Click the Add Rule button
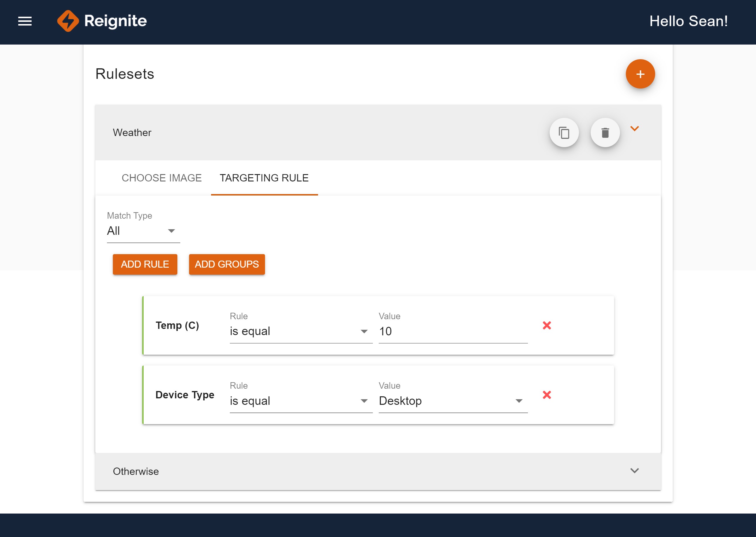 [145, 264]
